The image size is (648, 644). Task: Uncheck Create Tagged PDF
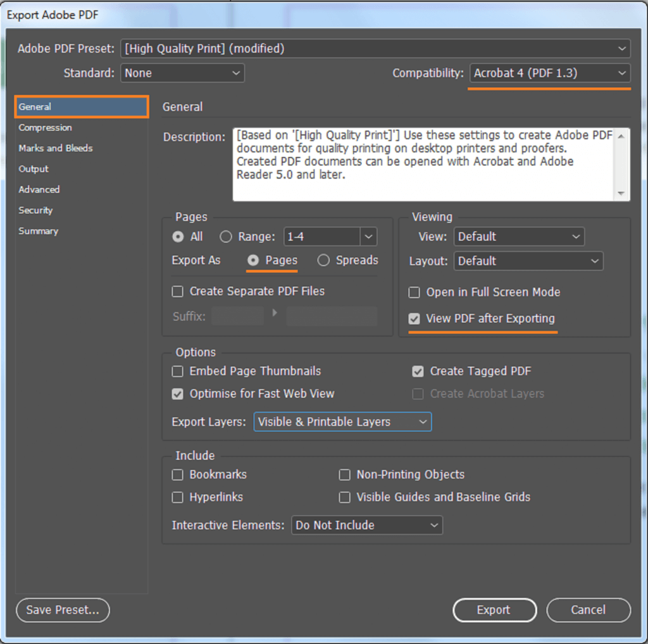coord(418,372)
